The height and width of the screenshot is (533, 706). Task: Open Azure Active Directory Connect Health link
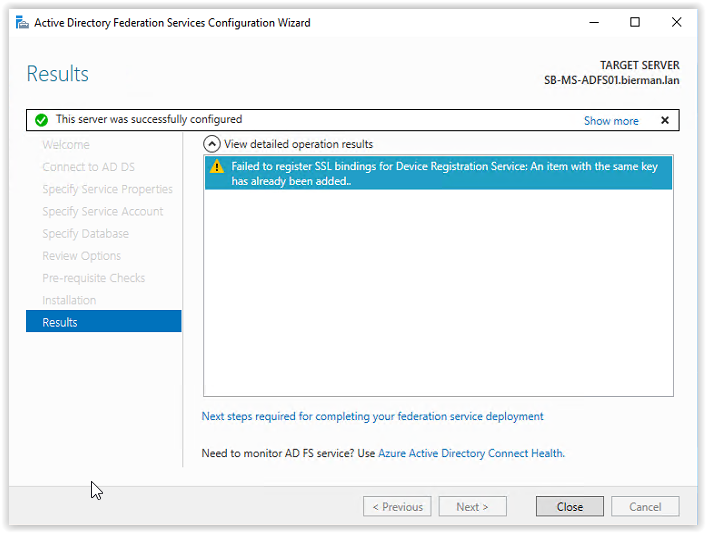[471, 453]
